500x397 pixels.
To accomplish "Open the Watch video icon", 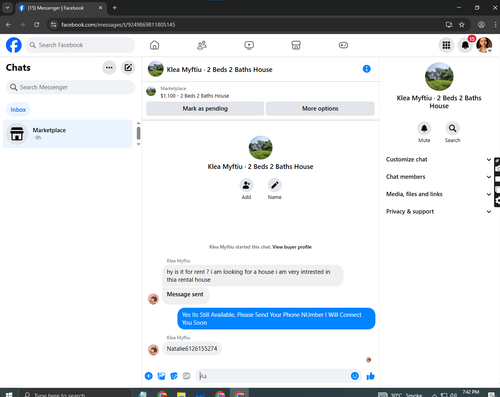I will click(249, 45).
